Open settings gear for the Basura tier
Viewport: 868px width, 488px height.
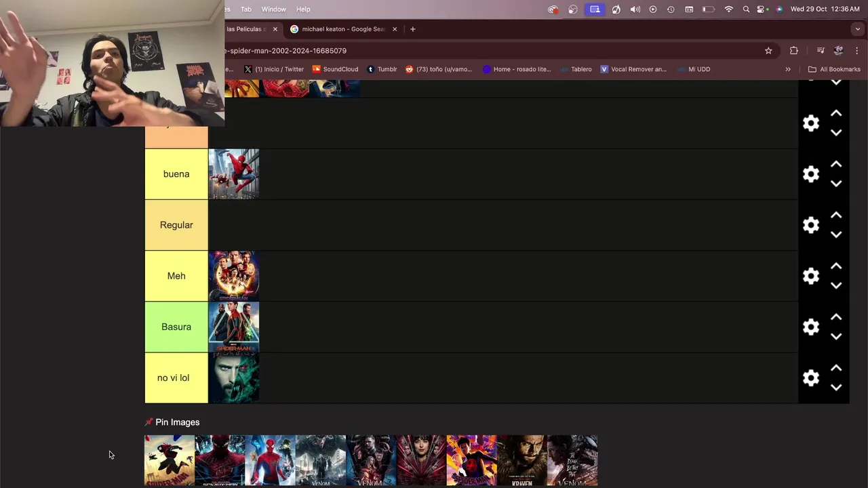point(811,327)
